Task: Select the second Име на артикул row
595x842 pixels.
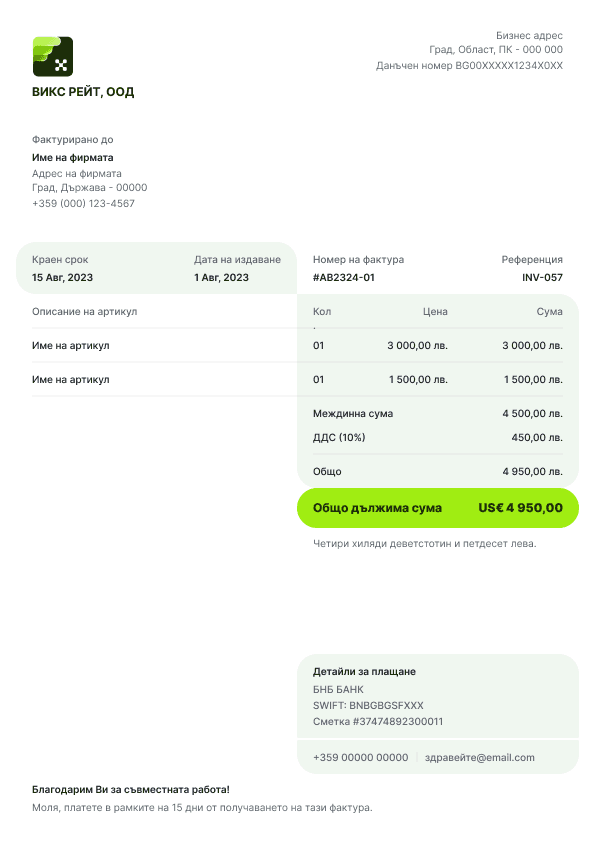Action: [297, 379]
